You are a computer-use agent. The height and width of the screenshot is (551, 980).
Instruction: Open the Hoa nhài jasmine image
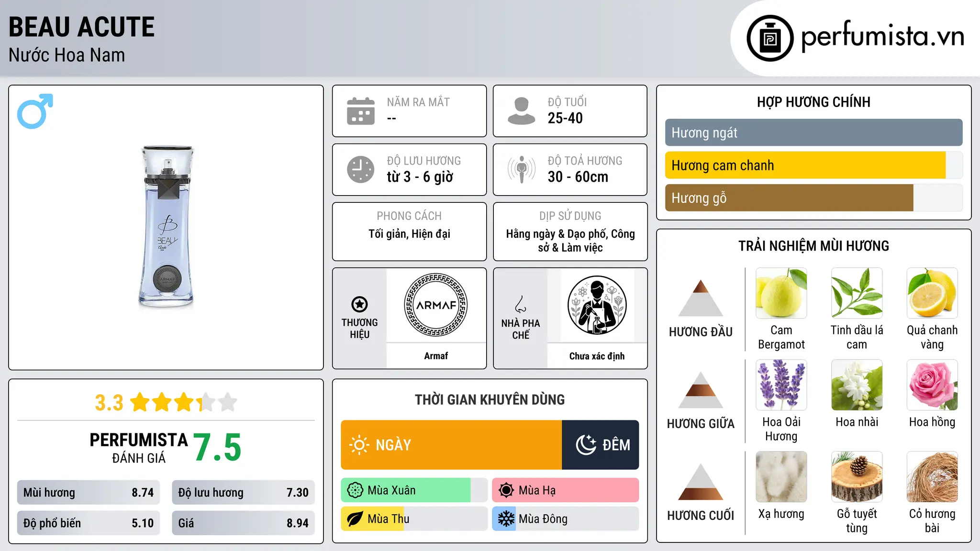point(857,385)
